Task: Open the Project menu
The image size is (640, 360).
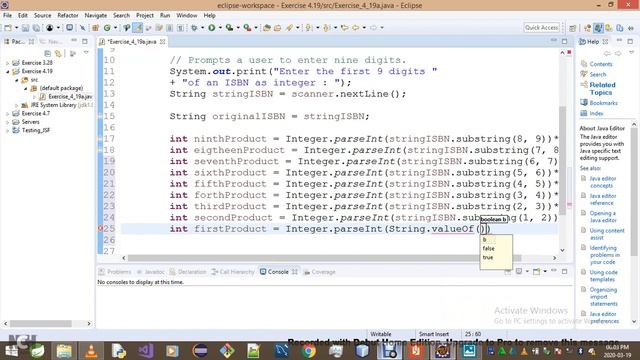Action: [x=145, y=16]
